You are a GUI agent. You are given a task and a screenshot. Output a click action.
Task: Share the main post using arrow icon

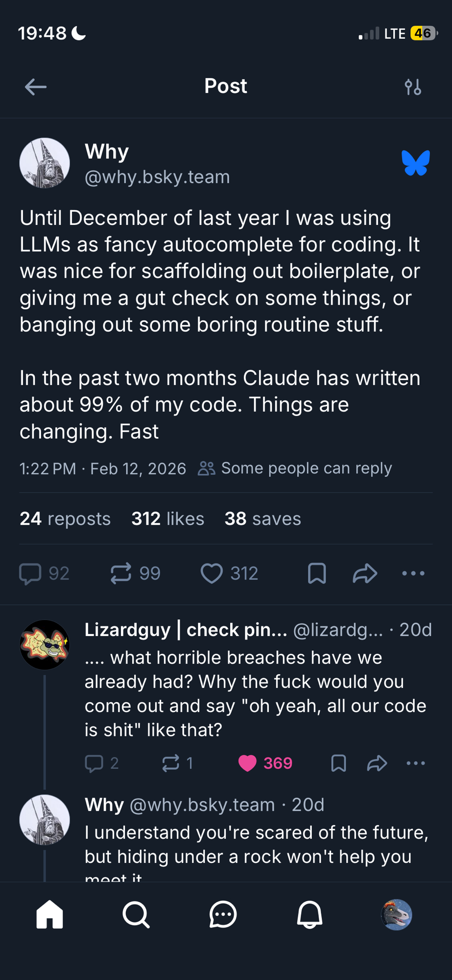[365, 573]
